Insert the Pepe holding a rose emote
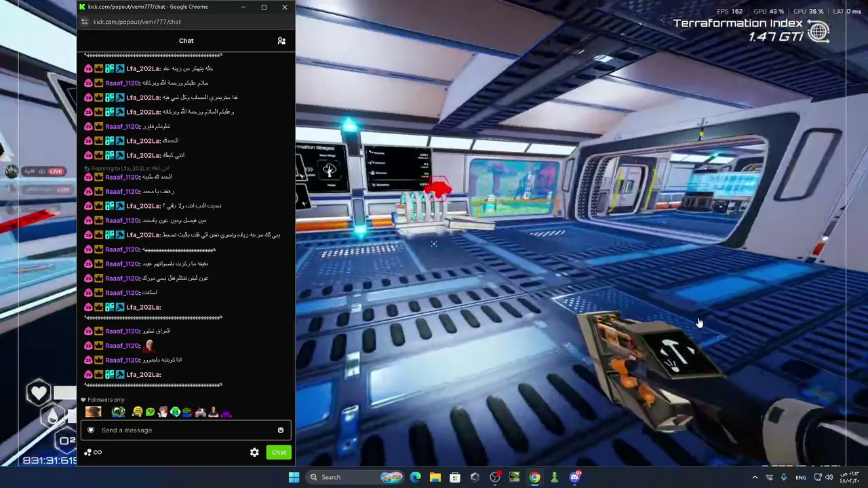The width and height of the screenshot is (868, 488). (x=187, y=412)
